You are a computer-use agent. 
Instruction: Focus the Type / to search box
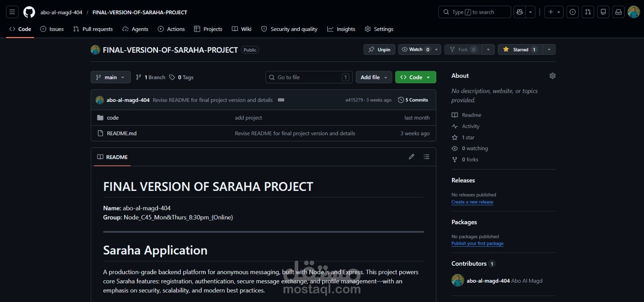click(x=475, y=12)
